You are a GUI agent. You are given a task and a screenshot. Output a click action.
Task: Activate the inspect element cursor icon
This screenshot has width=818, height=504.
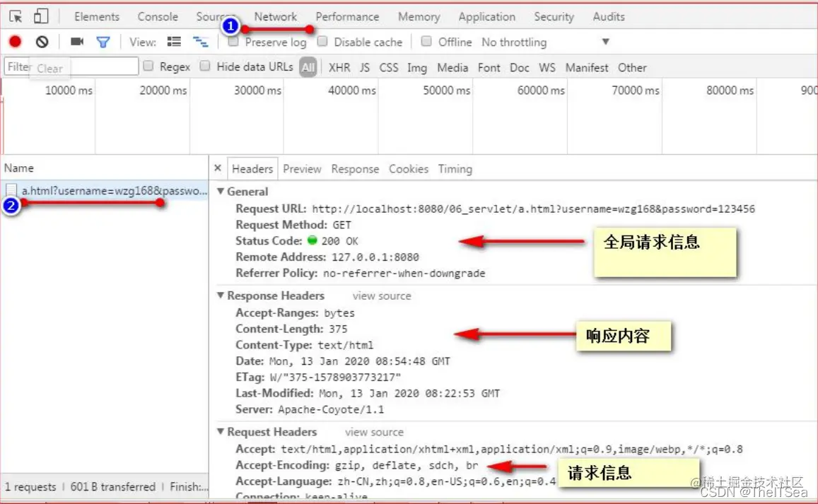16,17
